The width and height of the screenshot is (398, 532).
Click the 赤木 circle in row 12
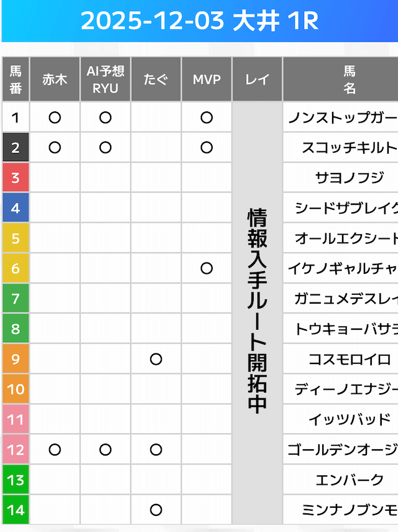click(x=55, y=449)
